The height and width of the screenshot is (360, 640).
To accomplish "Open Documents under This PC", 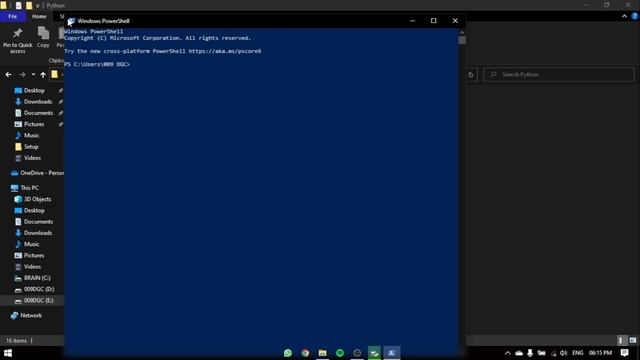I will tap(38, 222).
